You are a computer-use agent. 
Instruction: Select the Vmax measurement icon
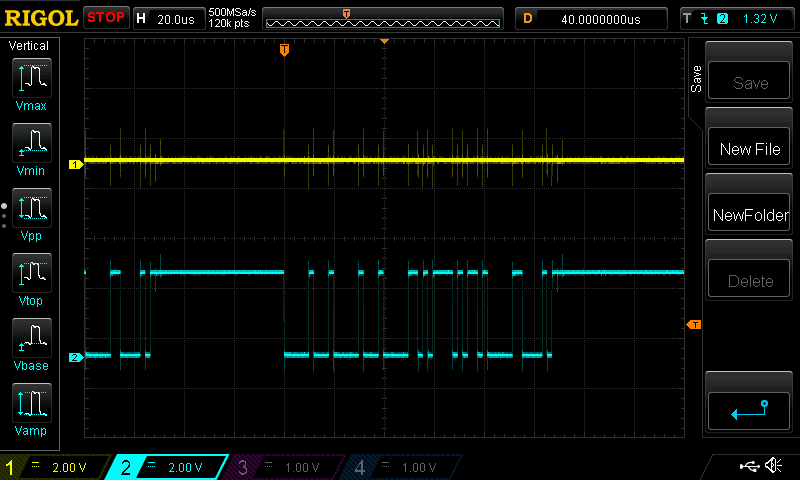[x=32, y=78]
